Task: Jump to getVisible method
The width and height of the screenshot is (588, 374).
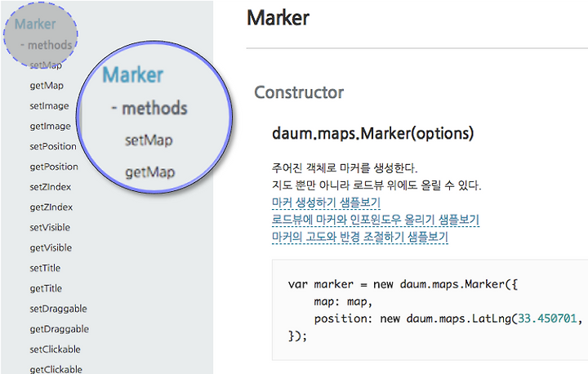Action: click(x=51, y=247)
